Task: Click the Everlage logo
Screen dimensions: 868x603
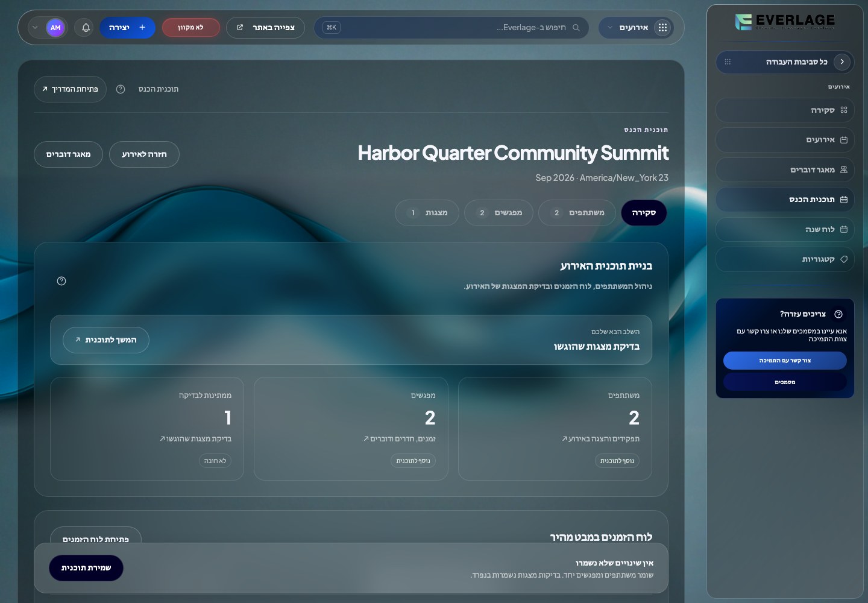Action: [785, 22]
